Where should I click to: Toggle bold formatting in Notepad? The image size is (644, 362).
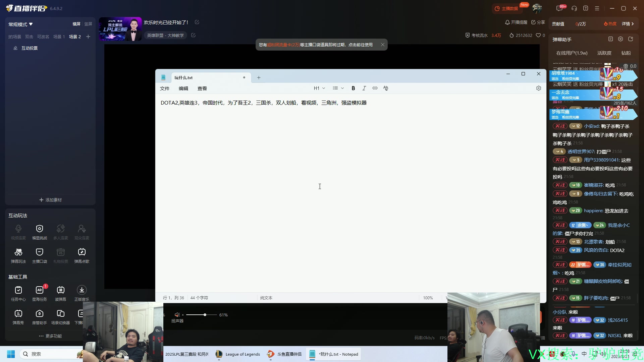[x=353, y=88]
